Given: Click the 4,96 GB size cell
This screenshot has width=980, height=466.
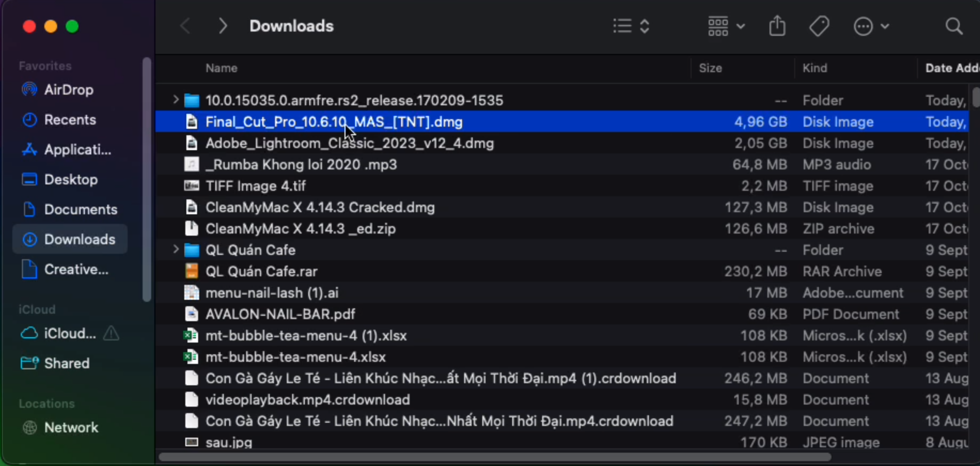Looking at the screenshot, I should tap(761, 122).
